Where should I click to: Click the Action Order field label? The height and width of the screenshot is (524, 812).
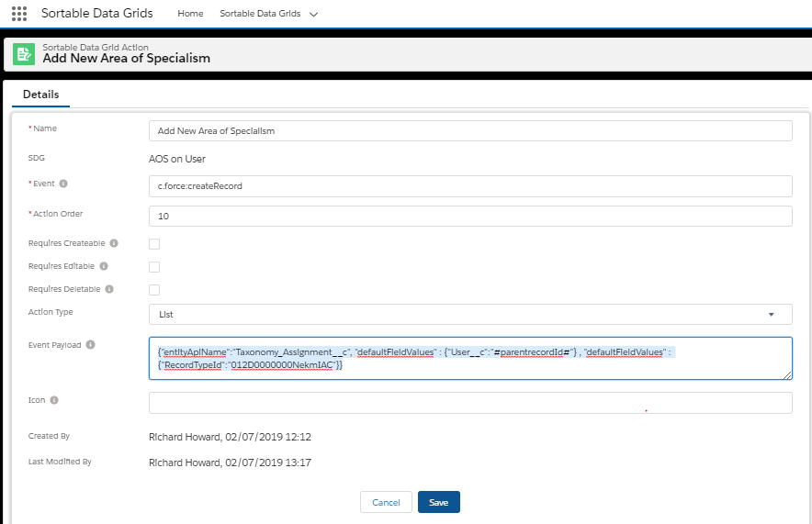click(x=58, y=214)
